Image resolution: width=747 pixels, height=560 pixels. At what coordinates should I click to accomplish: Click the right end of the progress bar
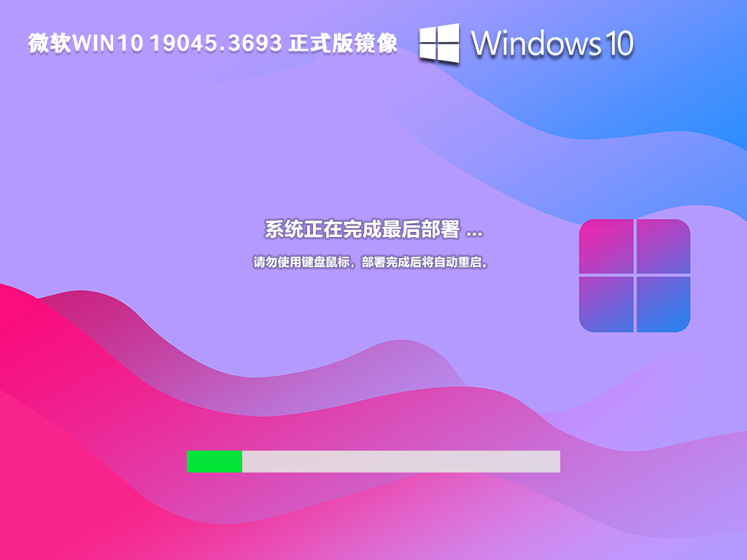point(557,461)
